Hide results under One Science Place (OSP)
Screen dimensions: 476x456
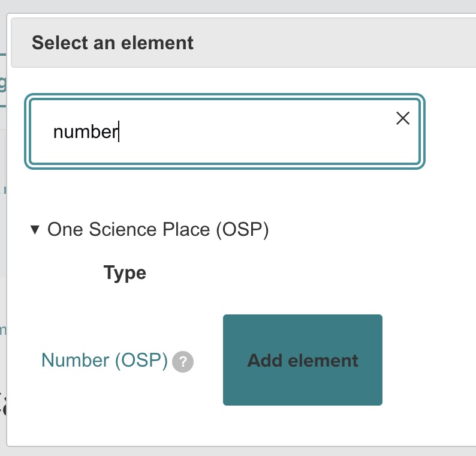pos(35,229)
